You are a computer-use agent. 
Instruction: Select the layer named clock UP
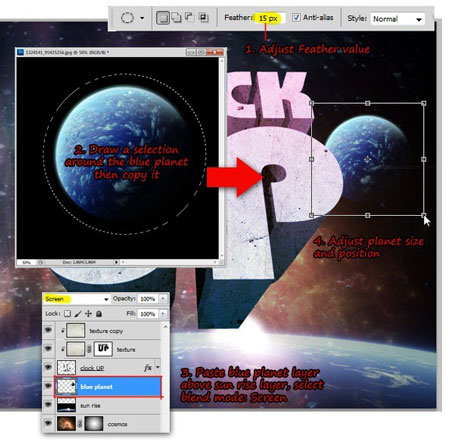92,368
